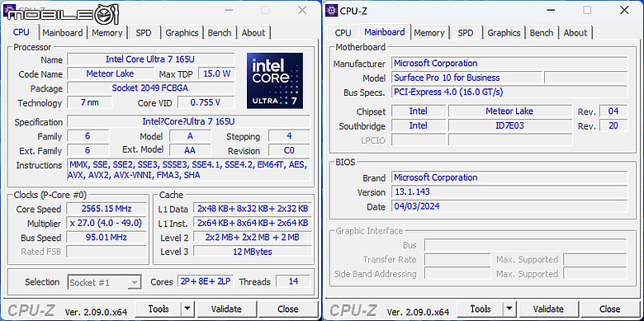Open the Tools dropdown arrow in left window

pos(187,309)
